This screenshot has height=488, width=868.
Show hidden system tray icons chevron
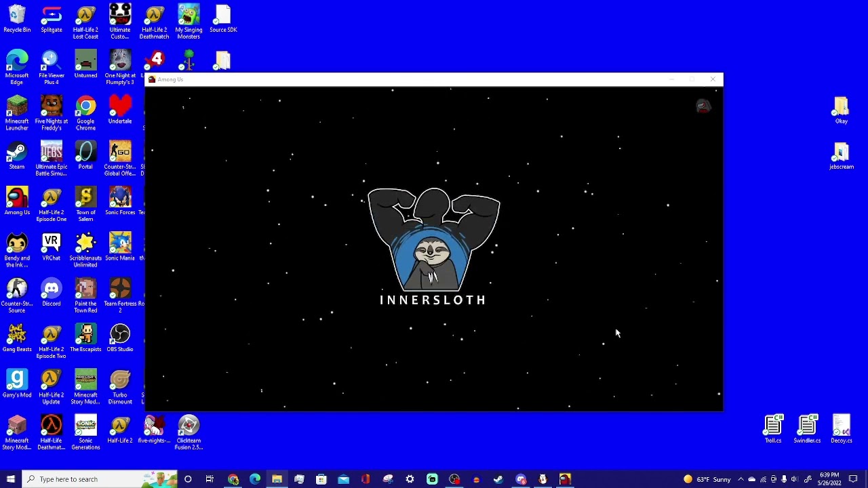click(741, 479)
